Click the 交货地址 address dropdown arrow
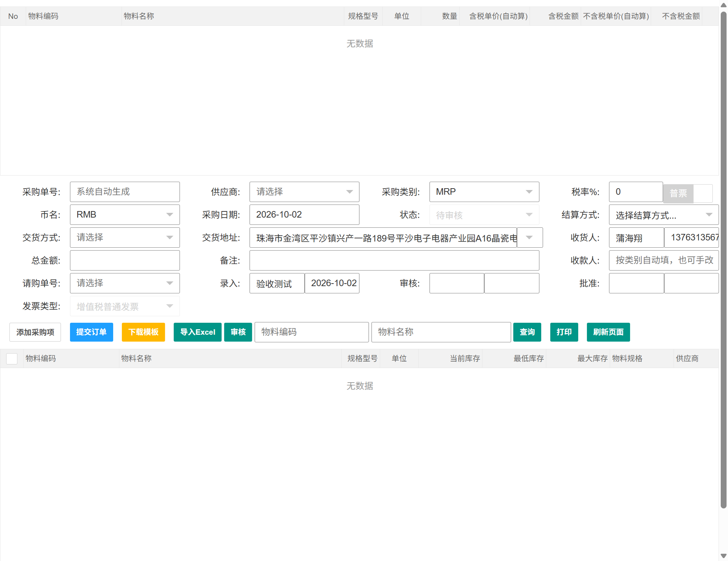 point(529,238)
